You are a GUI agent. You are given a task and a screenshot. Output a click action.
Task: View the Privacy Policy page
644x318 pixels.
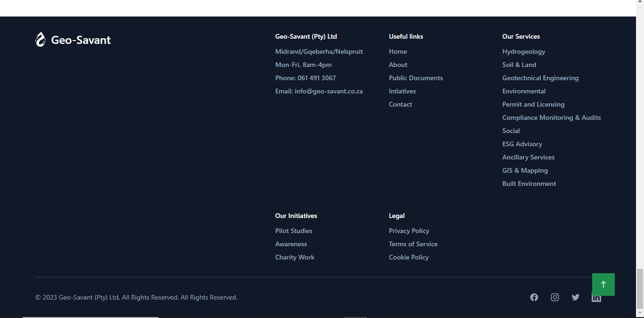pyautogui.click(x=409, y=231)
